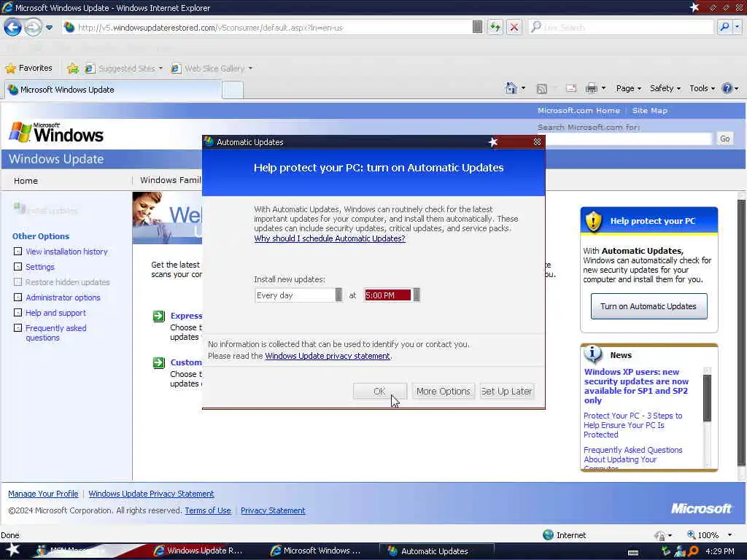Open the Page menu

(628, 88)
